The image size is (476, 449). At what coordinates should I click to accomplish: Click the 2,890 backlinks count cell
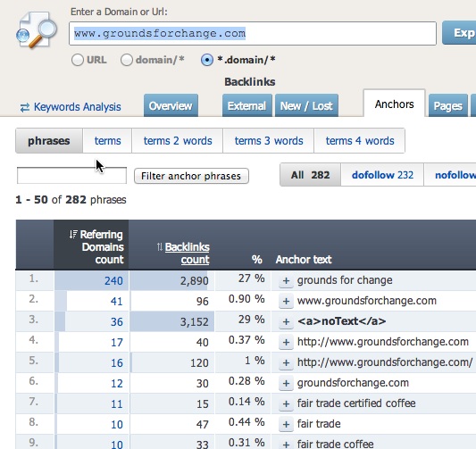(x=172, y=280)
